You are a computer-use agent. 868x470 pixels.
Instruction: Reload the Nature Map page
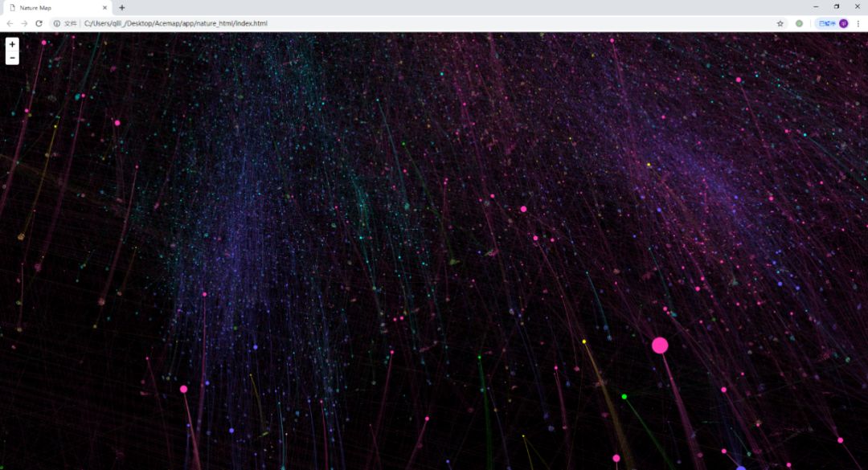tap(39, 23)
